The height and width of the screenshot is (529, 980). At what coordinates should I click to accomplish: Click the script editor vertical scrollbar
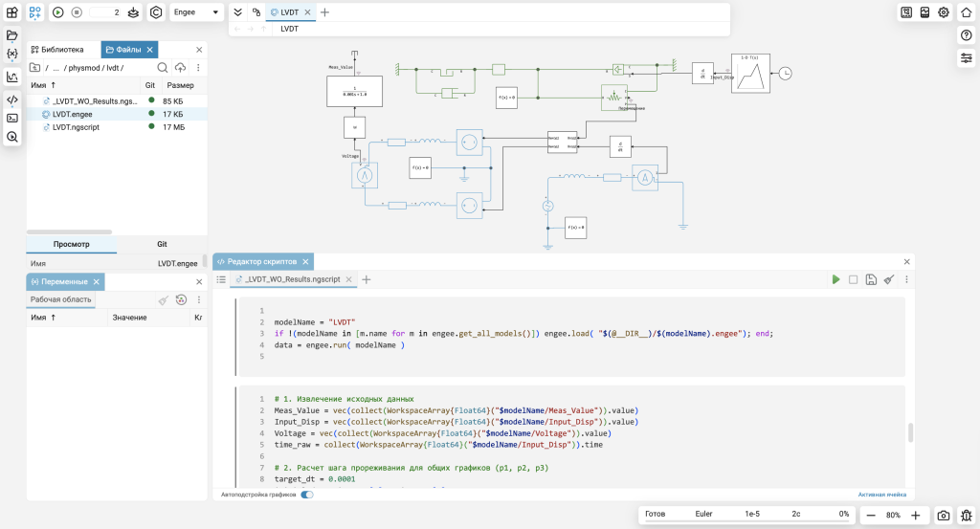(910, 432)
